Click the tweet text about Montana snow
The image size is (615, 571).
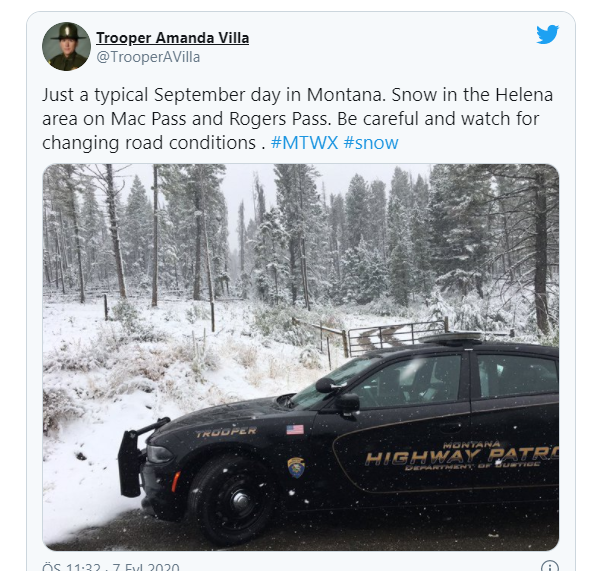click(297, 118)
